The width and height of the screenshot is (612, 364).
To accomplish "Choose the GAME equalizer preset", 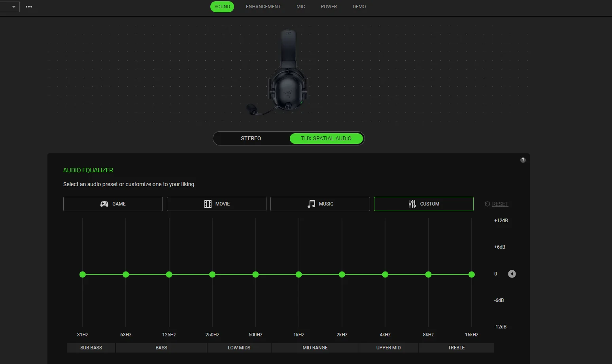I will point(113,204).
